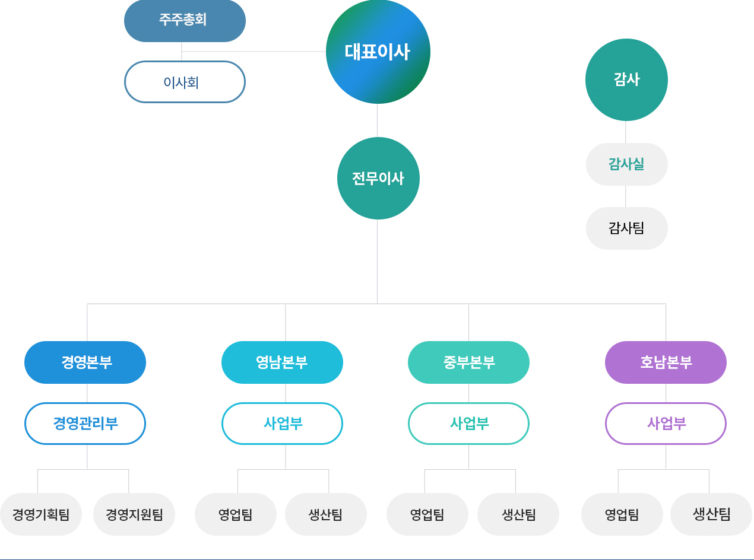Select the 전무이사 circle node
This screenshot has width=754, height=560.
click(378, 178)
